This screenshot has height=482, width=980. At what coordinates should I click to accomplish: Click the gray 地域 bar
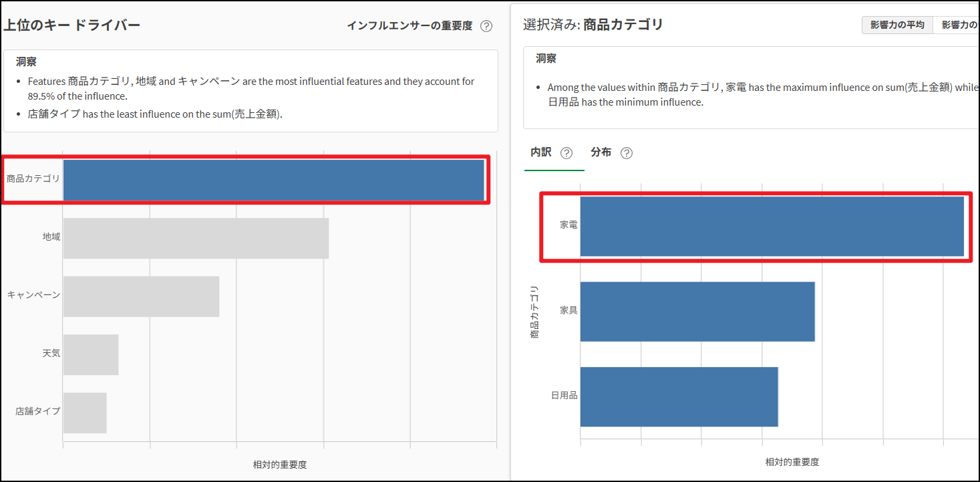coord(196,238)
